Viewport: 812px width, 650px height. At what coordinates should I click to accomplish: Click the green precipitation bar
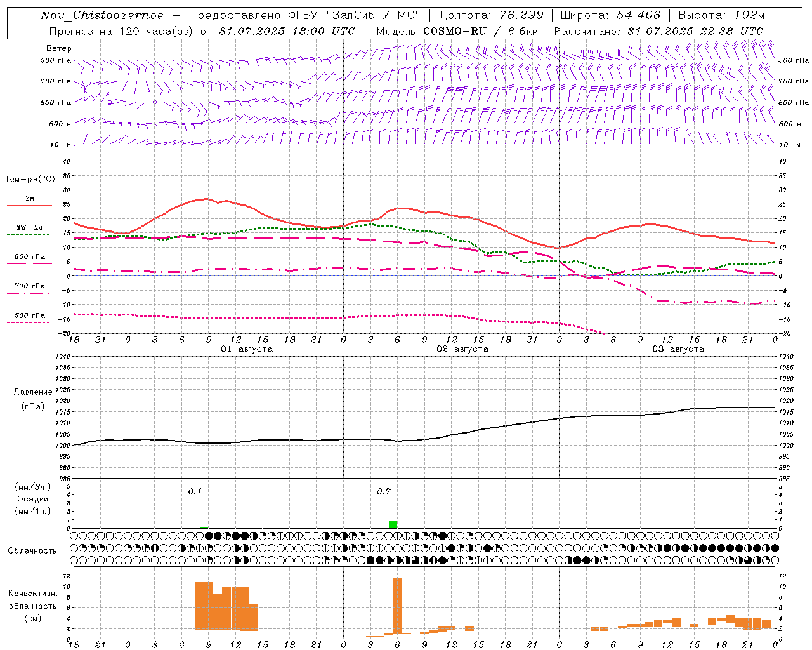(393, 524)
